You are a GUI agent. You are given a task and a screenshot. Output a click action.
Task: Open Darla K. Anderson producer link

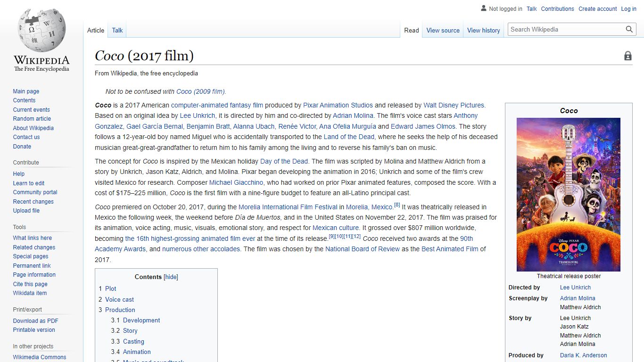583,355
